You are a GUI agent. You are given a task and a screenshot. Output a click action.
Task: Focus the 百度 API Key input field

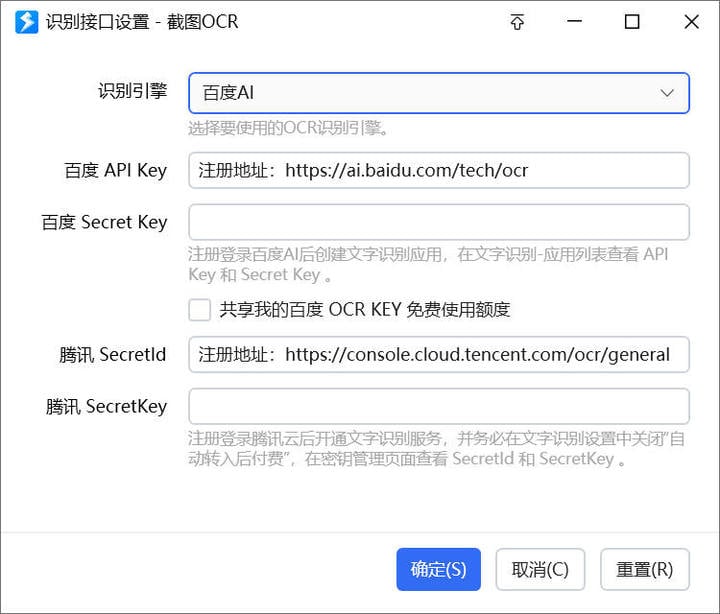pyautogui.click(x=439, y=170)
